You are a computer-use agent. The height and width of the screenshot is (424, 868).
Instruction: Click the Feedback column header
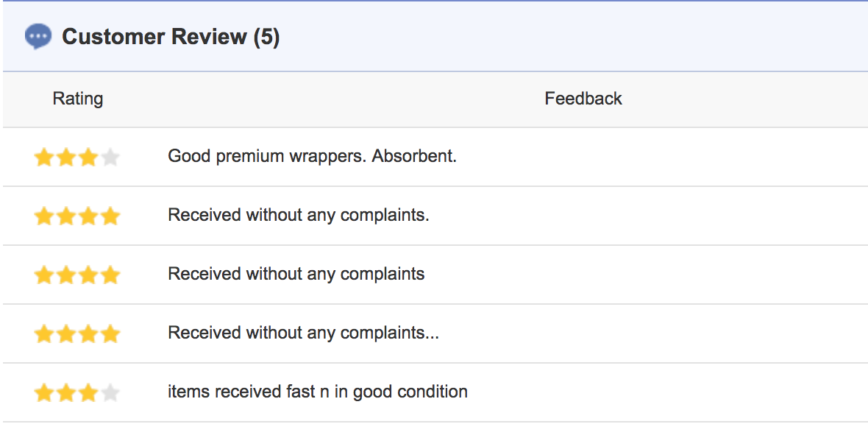pyautogui.click(x=583, y=99)
